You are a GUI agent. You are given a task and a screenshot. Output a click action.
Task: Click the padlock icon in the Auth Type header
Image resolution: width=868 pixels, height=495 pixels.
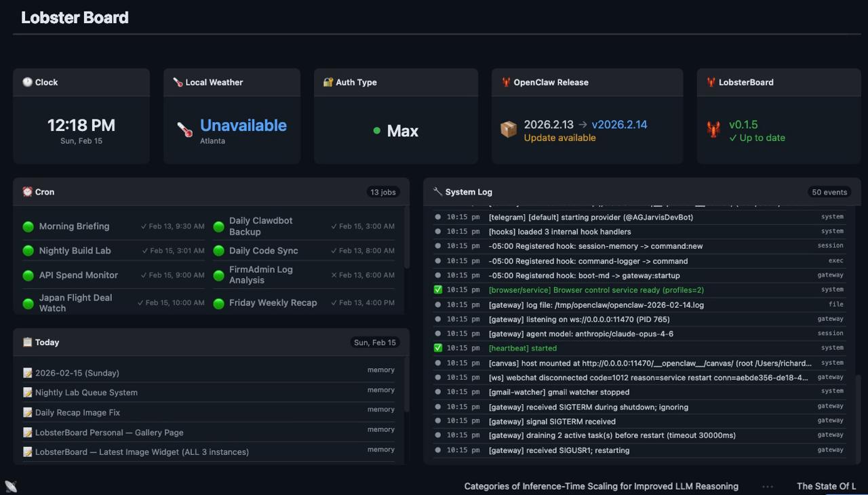(328, 82)
